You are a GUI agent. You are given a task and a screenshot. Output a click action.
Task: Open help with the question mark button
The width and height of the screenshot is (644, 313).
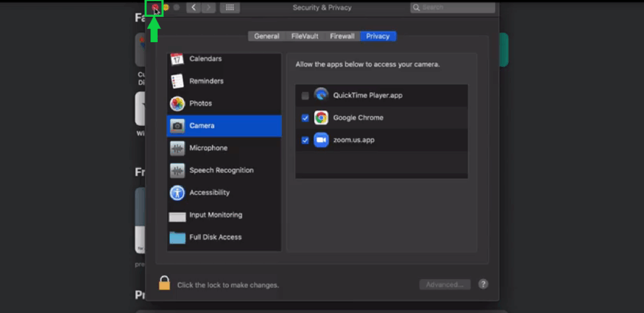tap(483, 285)
